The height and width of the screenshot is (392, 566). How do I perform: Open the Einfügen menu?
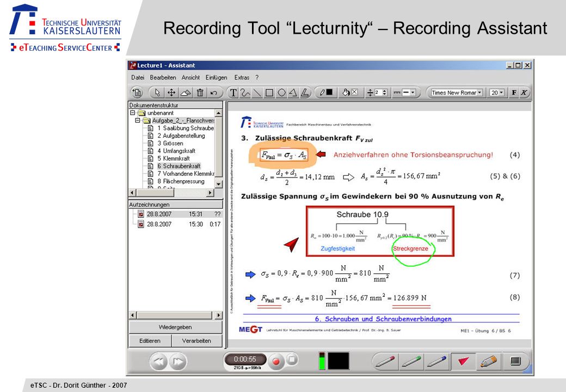pyautogui.click(x=216, y=77)
